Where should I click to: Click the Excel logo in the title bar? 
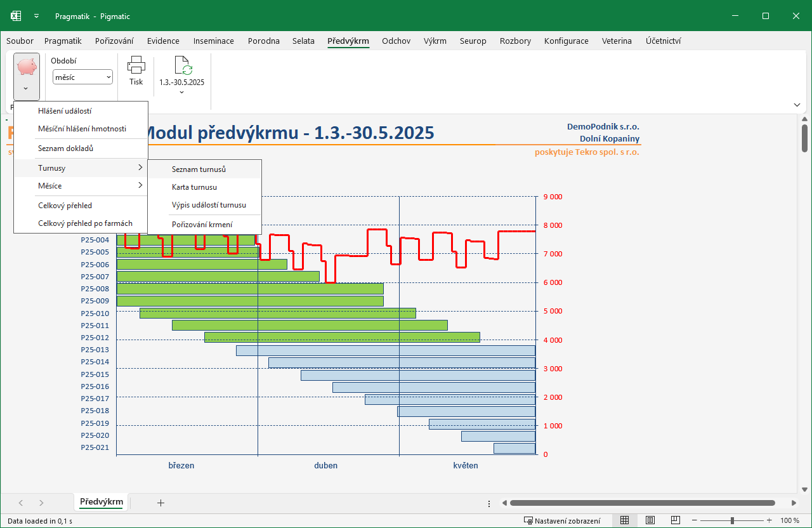[x=16, y=16]
